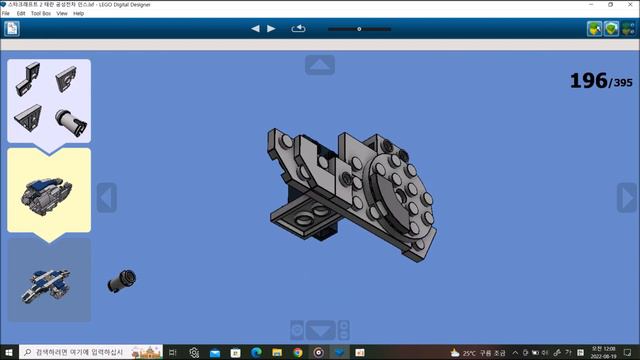Viewport: 640px width, 360px height.
Task: Rotate camera left with left arrow
Action: 107,198
